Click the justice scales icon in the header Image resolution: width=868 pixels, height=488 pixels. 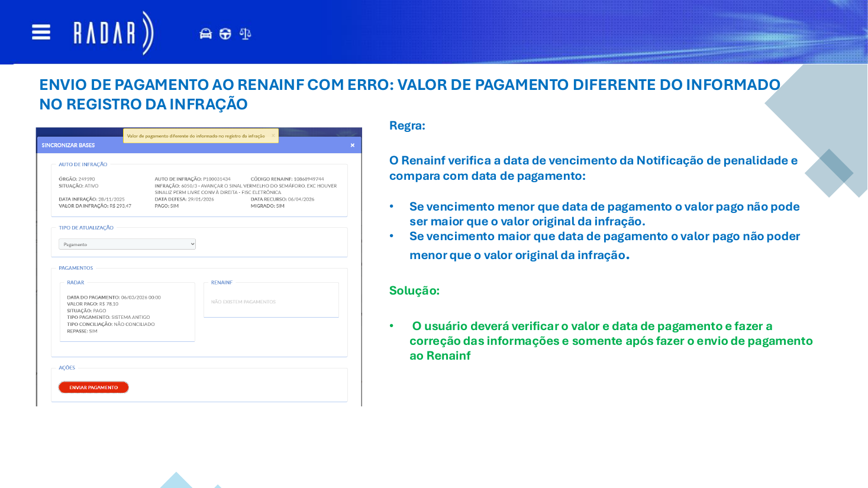(x=246, y=34)
